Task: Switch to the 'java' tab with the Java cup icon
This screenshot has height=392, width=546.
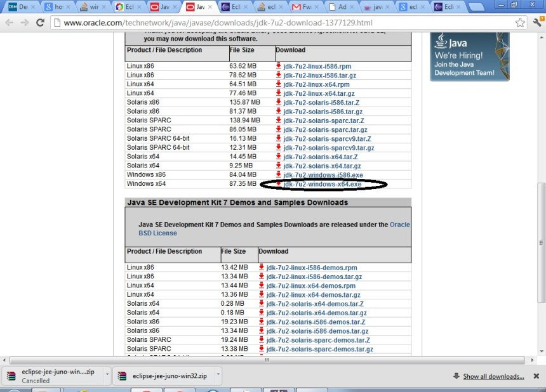Action: [376, 6]
